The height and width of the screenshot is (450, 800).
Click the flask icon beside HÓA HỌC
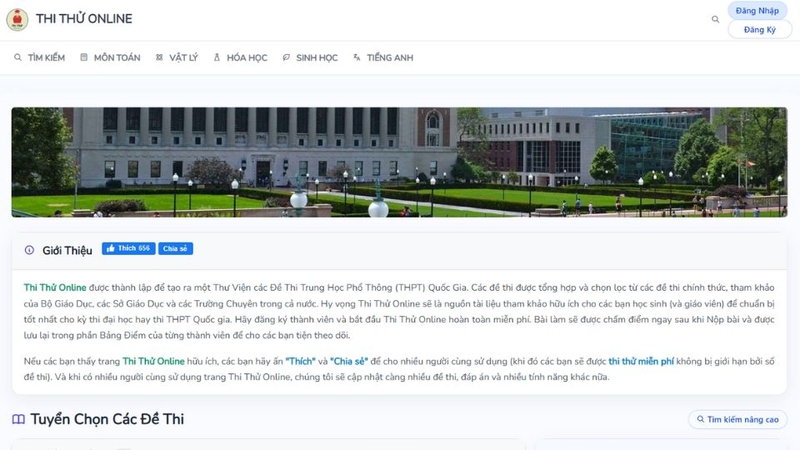point(217,57)
